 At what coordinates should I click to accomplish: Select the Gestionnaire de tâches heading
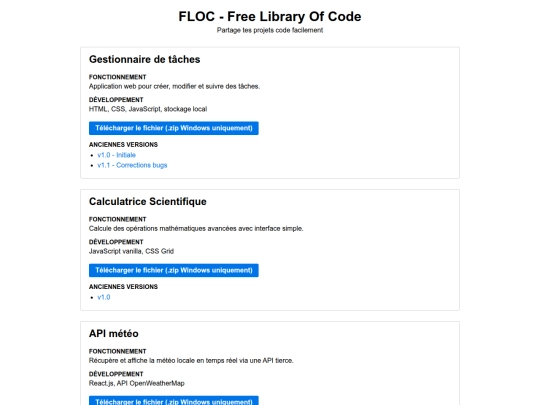(x=144, y=59)
